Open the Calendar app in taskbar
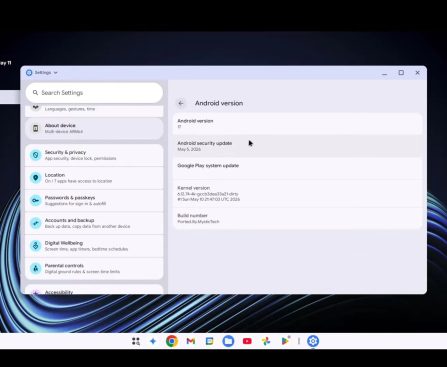 point(209,341)
